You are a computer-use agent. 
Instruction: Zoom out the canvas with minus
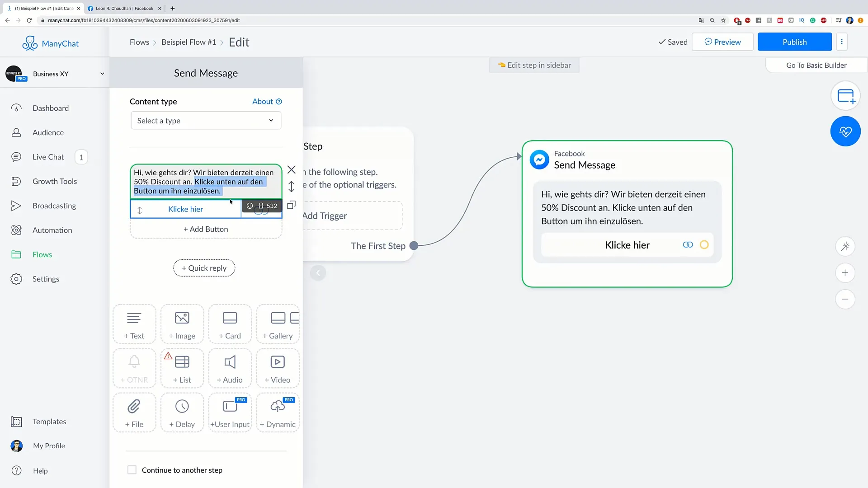845,299
